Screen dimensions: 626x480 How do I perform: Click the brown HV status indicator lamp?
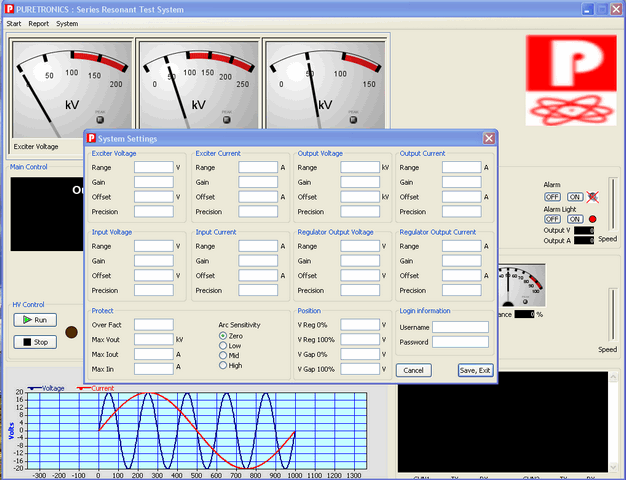[71, 332]
